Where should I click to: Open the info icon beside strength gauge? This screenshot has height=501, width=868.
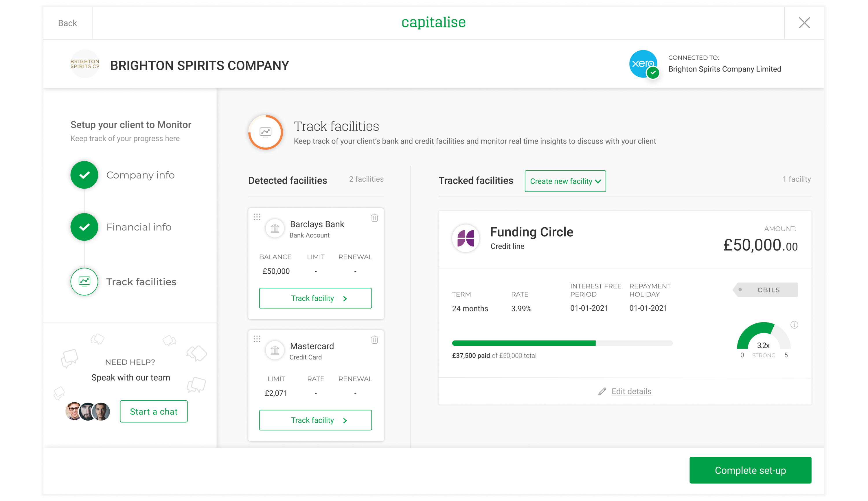point(794,325)
